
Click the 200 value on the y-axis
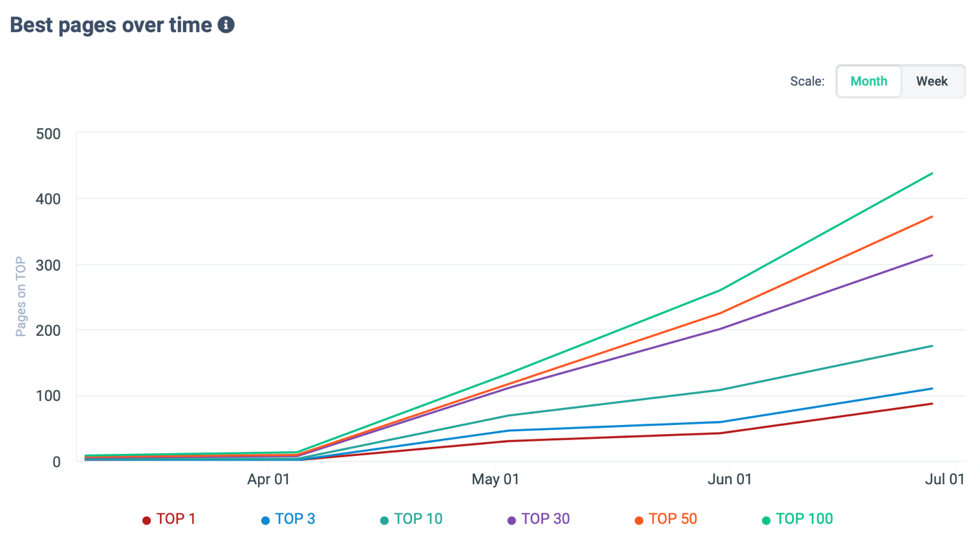pyautogui.click(x=48, y=330)
